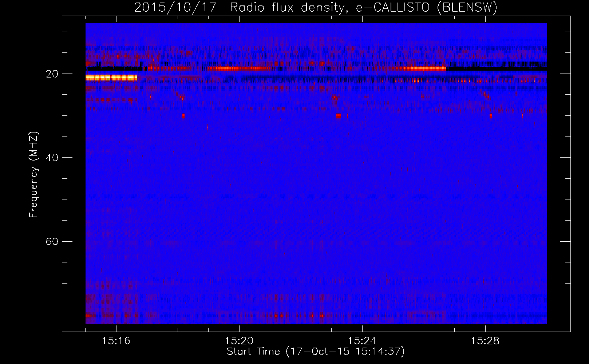The width and height of the screenshot is (589, 364).
Task: Click the 20 MHz frequency tick label
Action: click(x=52, y=74)
